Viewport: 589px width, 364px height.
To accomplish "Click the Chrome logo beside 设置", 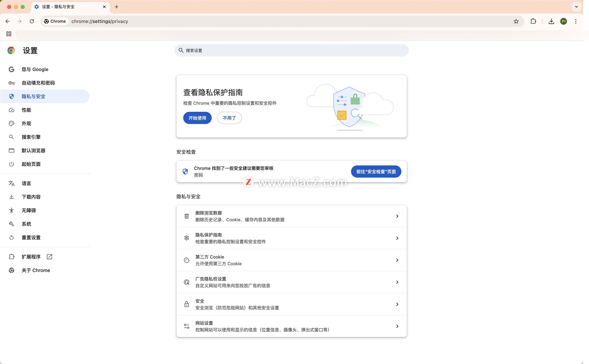I will click(x=11, y=51).
